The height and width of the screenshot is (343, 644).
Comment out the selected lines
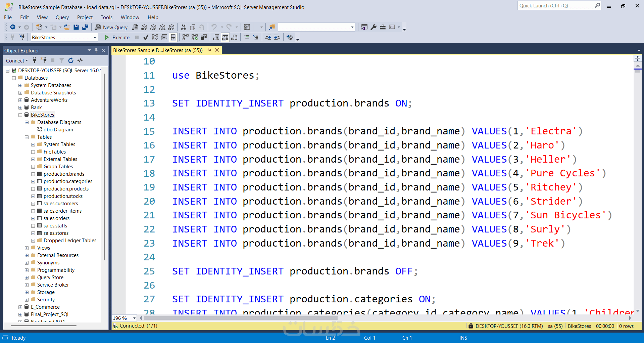coord(247,37)
